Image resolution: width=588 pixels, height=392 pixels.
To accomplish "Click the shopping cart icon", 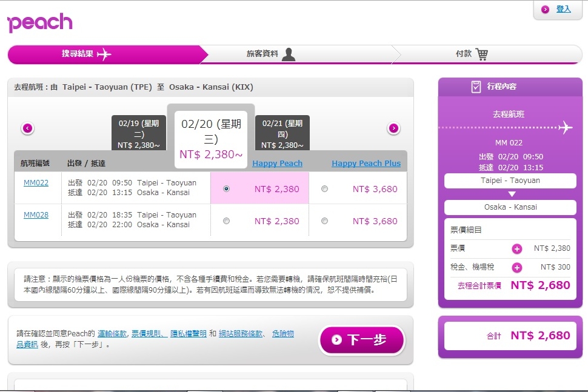I will [482, 55].
